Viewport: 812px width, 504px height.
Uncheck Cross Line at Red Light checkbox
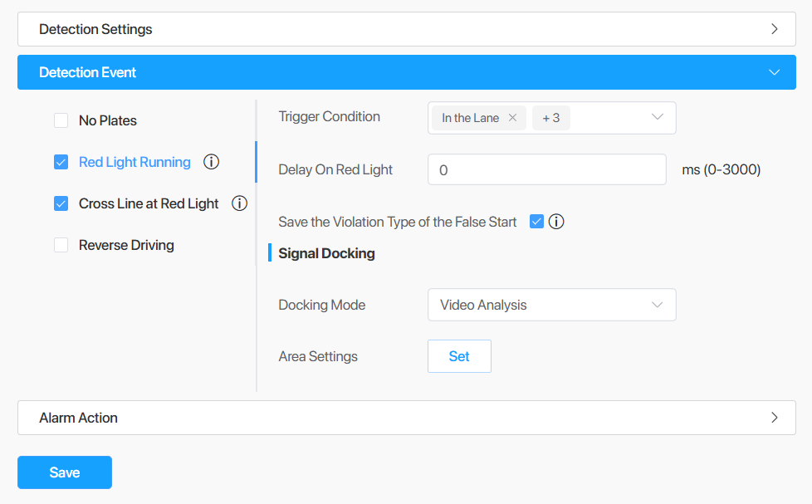(61, 203)
